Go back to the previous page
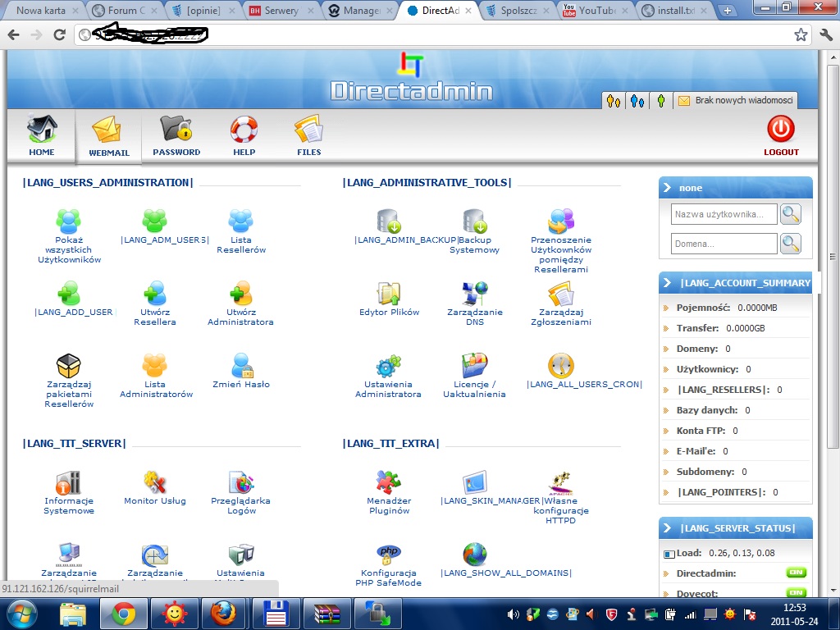The width and height of the screenshot is (840, 630). [13, 34]
